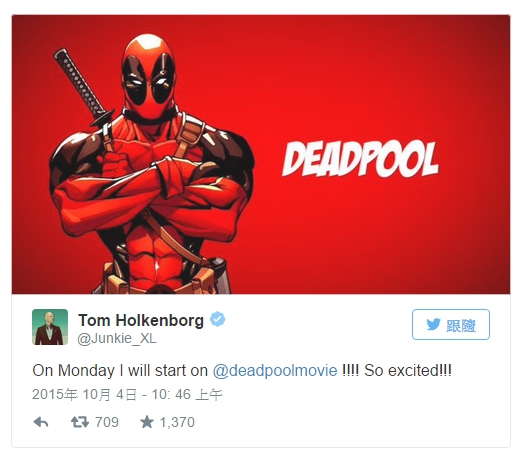
Task: Open the attached Deadpool image
Action: point(261,154)
